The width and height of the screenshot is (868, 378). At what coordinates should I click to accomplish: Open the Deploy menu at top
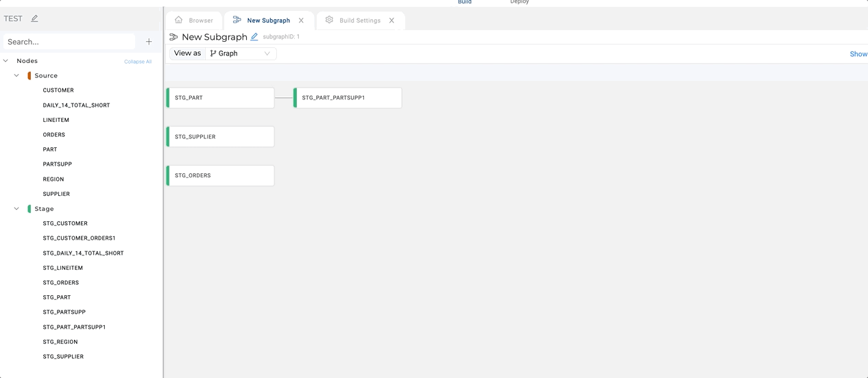coord(520,2)
